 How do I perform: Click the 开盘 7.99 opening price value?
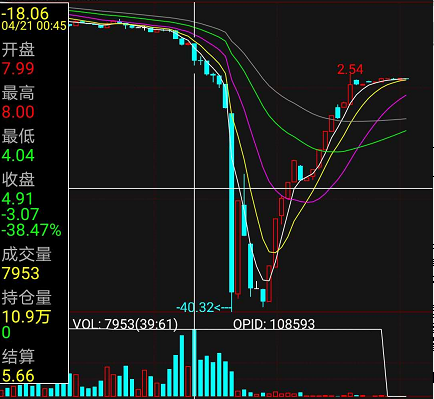tap(18, 69)
